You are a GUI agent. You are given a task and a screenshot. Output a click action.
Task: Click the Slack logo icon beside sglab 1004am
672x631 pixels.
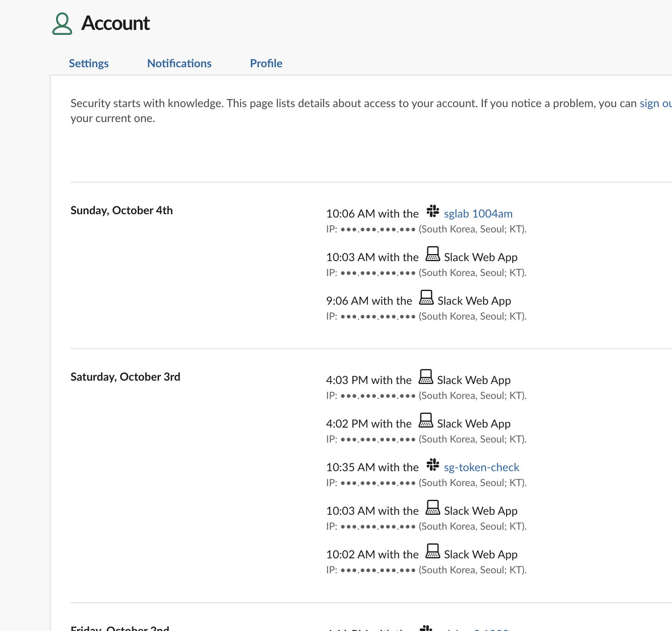(x=433, y=211)
